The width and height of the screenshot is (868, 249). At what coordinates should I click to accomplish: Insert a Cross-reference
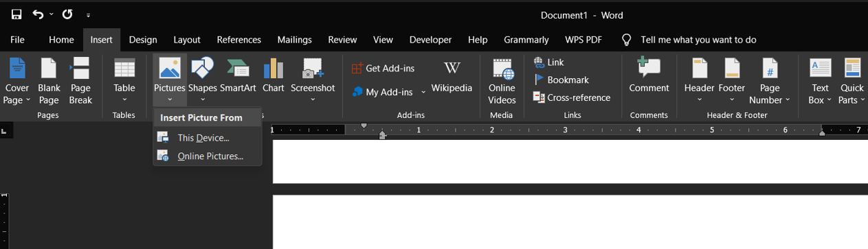pyautogui.click(x=572, y=97)
